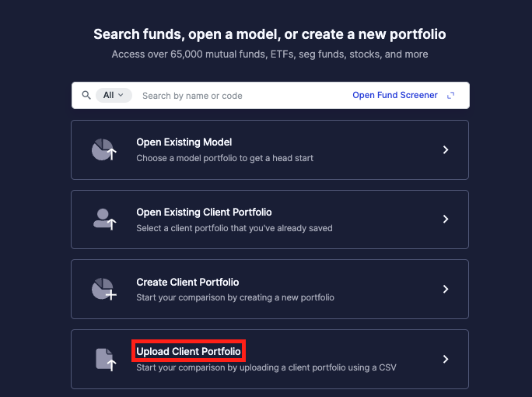
Task: Click the chevron on Upload Client Portfolio row
Action: [446, 359]
